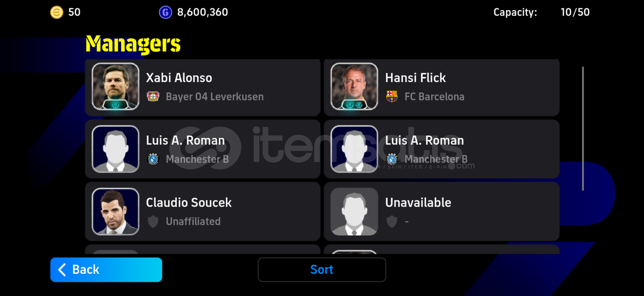644x296 pixels.
Task: Select Claudio Soucek's portrait
Action: pyautogui.click(x=116, y=212)
